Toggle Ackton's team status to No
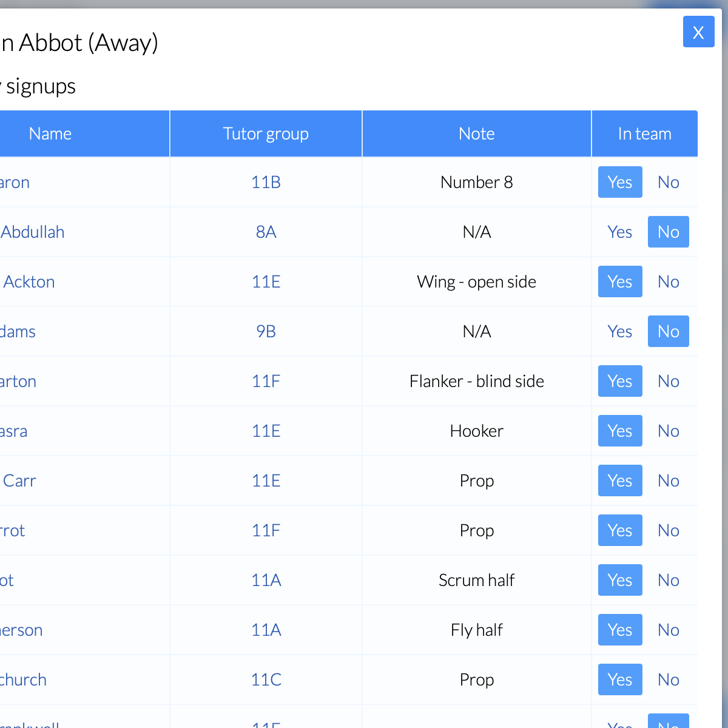Screen dimensions: 728x728 pos(668,281)
